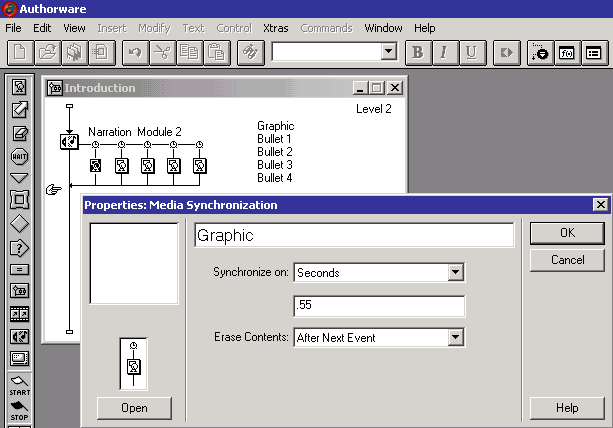The height and width of the screenshot is (428, 613).
Task: Click the Narration sound icon on flowline
Action: coord(69,141)
